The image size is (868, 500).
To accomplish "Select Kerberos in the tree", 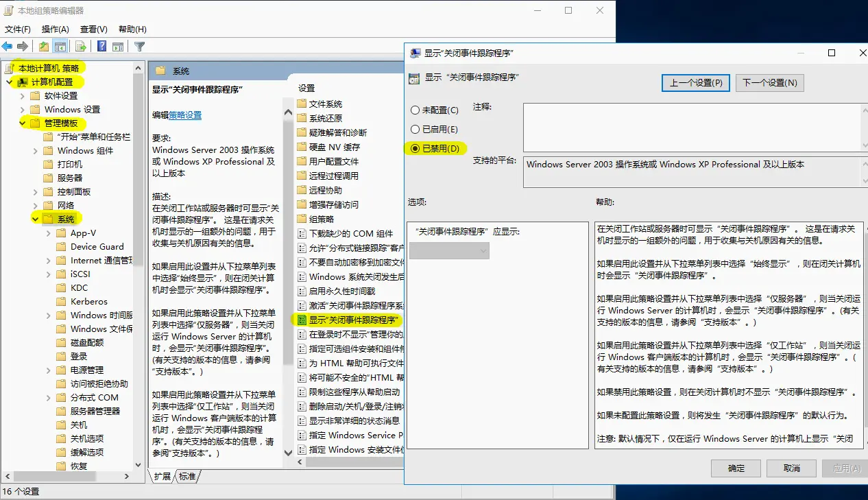I will point(88,301).
